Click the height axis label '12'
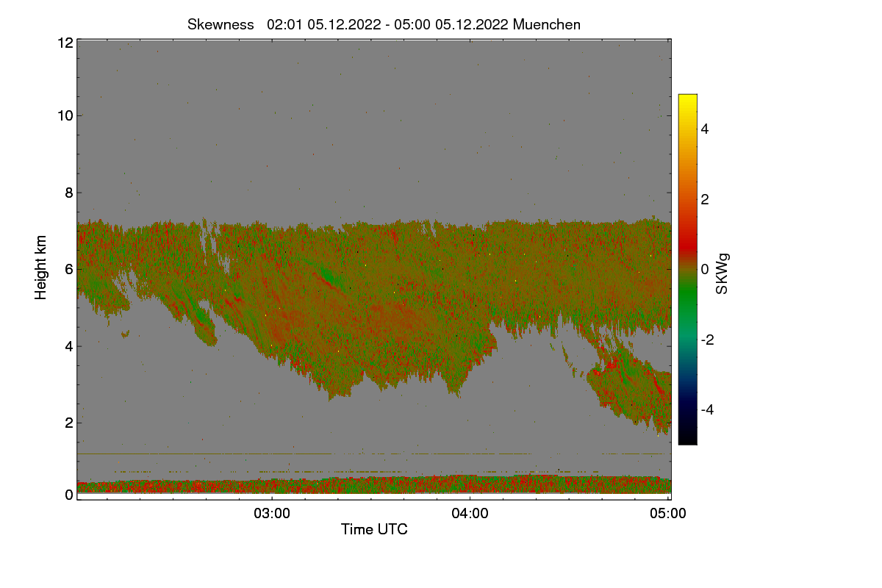This screenshot has width=882, height=588. click(x=65, y=43)
